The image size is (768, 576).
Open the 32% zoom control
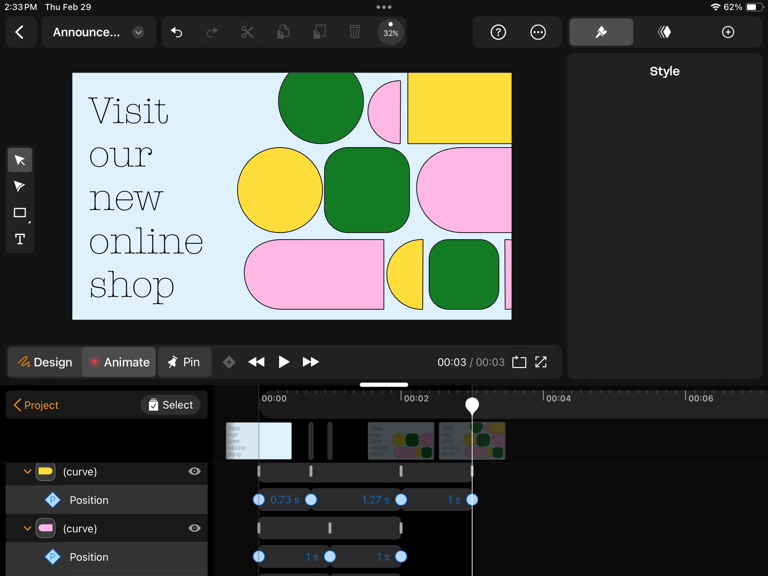click(x=390, y=32)
